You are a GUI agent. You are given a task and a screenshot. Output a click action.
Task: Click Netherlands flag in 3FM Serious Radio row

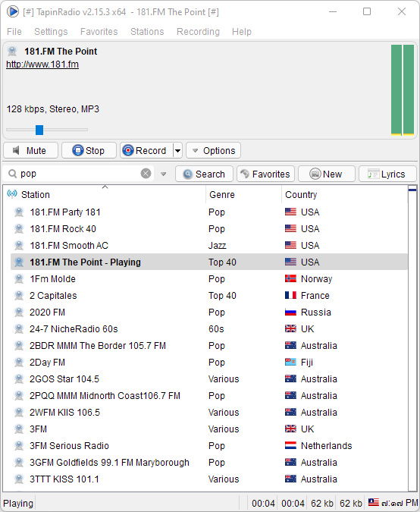[290, 446]
